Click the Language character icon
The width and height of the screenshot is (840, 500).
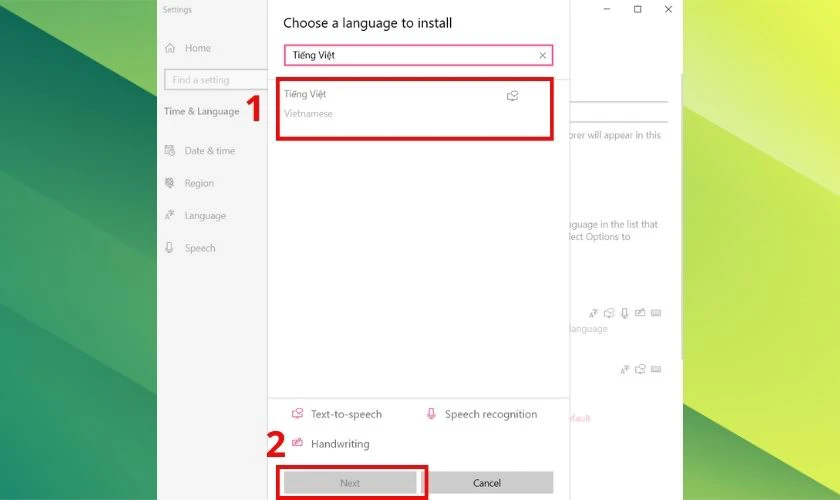(170, 215)
